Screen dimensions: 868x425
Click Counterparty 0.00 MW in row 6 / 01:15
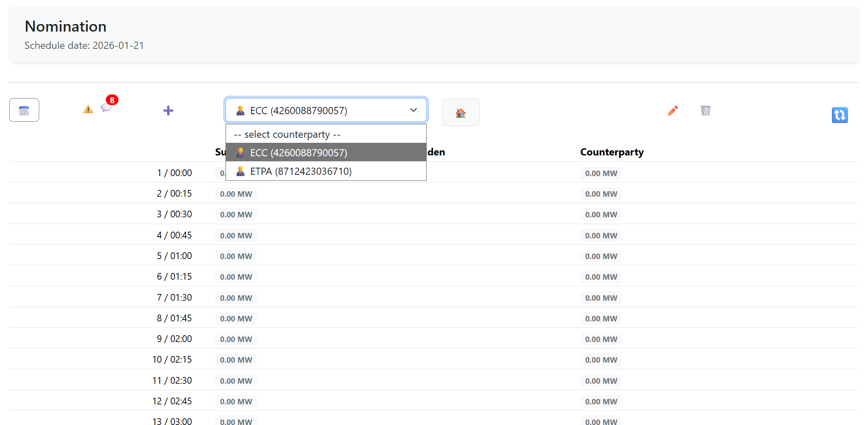click(601, 277)
